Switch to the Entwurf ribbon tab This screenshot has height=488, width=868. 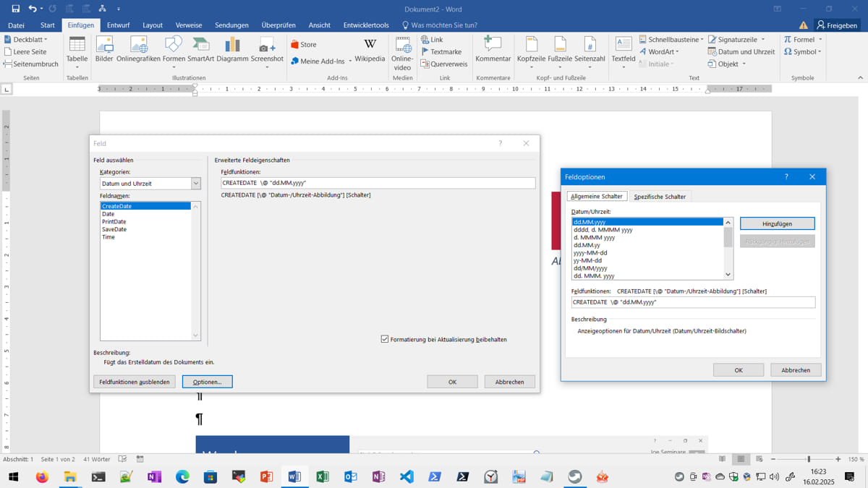(x=118, y=25)
